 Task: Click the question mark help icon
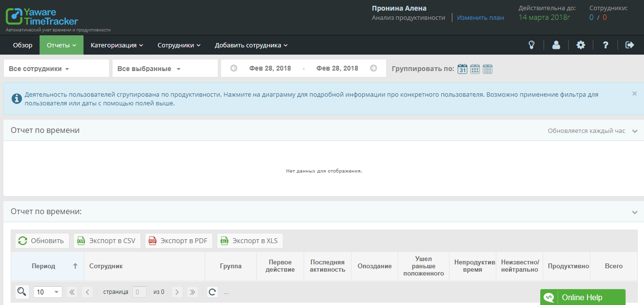(605, 45)
